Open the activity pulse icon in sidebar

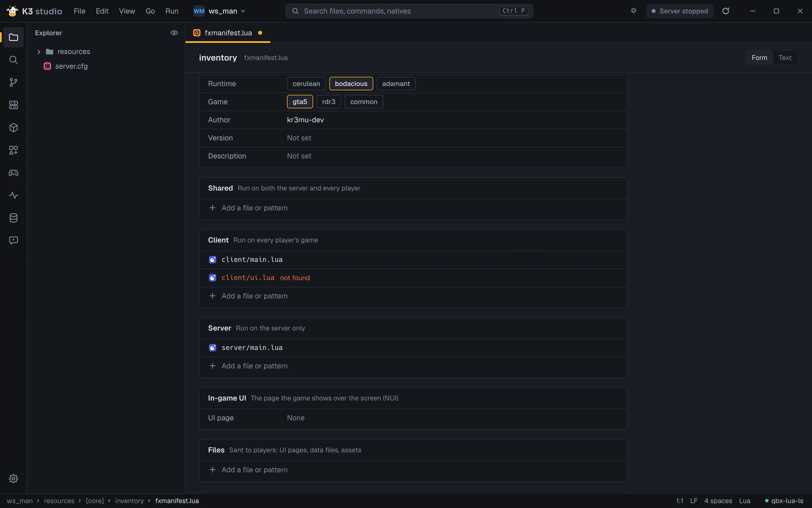coord(13,195)
